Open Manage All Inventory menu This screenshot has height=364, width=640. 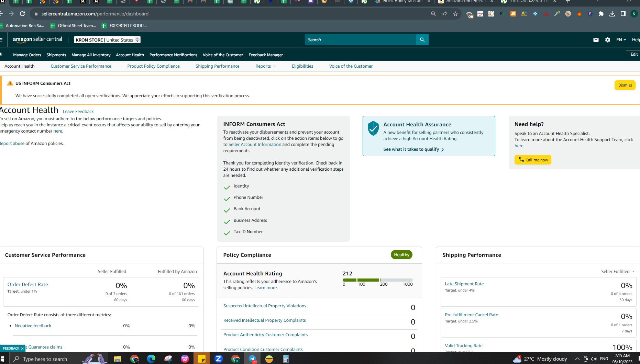click(91, 55)
